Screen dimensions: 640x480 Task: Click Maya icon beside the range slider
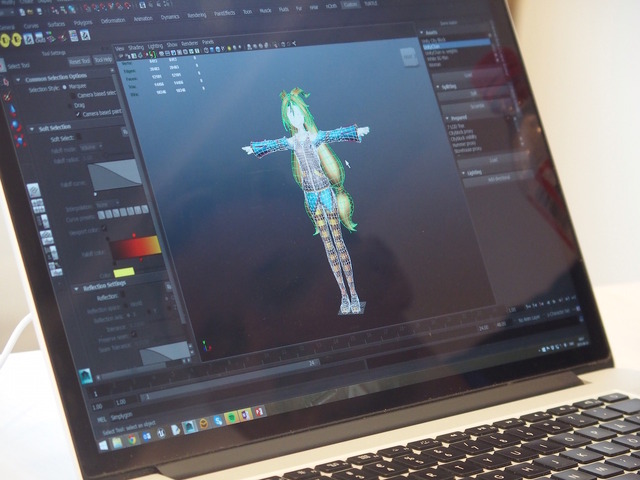point(85,376)
